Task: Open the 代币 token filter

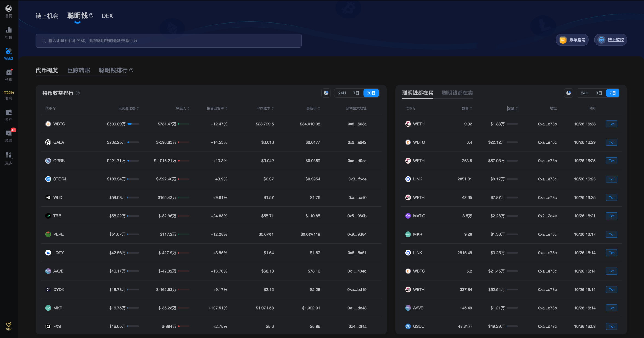Action: [51, 108]
